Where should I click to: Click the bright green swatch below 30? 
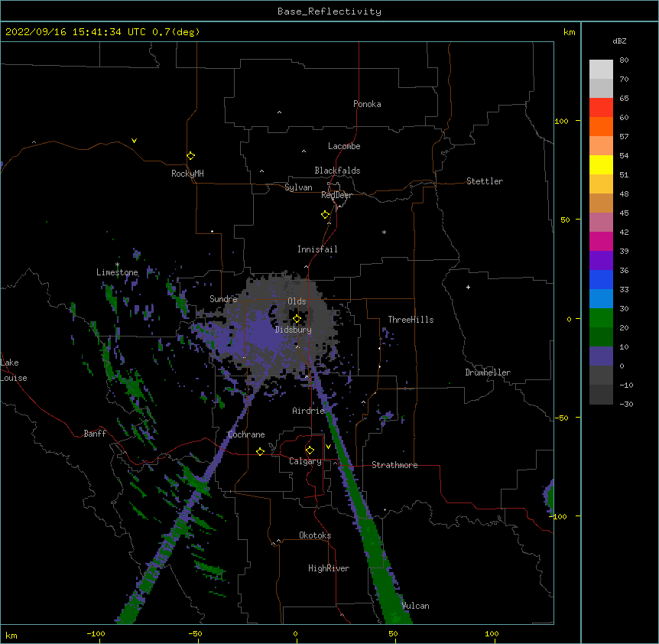(x=601, y=318)
